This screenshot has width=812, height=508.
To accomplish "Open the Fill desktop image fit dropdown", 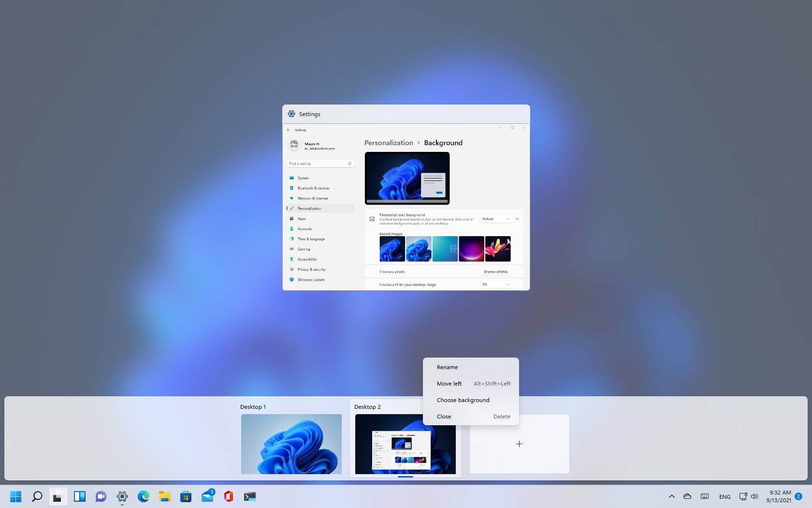I will (x=495, y=284).
